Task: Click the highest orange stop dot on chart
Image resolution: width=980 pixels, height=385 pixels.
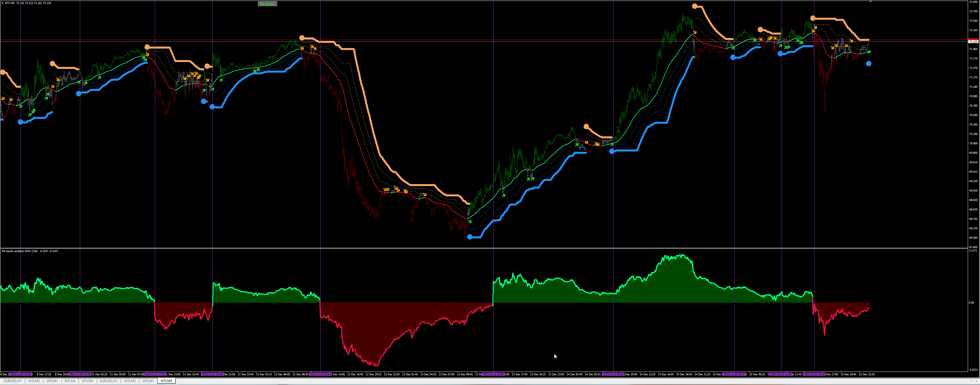Action: pyautogui.click(x=695, y=6)
